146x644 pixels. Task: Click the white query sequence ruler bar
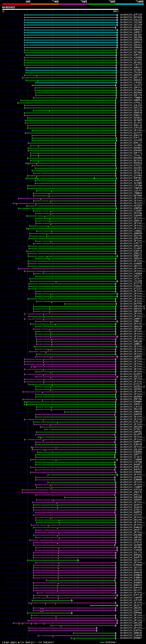[60, 10]
